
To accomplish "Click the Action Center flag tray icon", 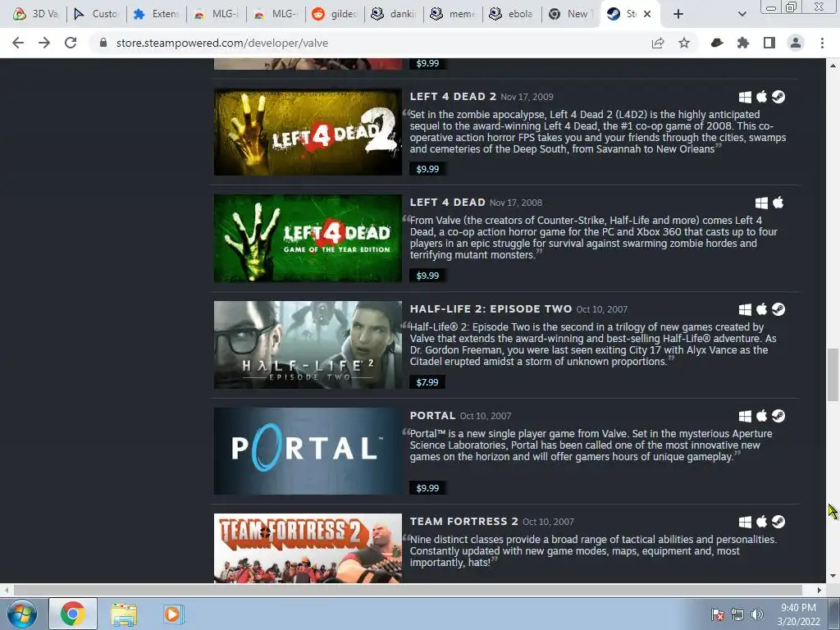I will 718,614.
